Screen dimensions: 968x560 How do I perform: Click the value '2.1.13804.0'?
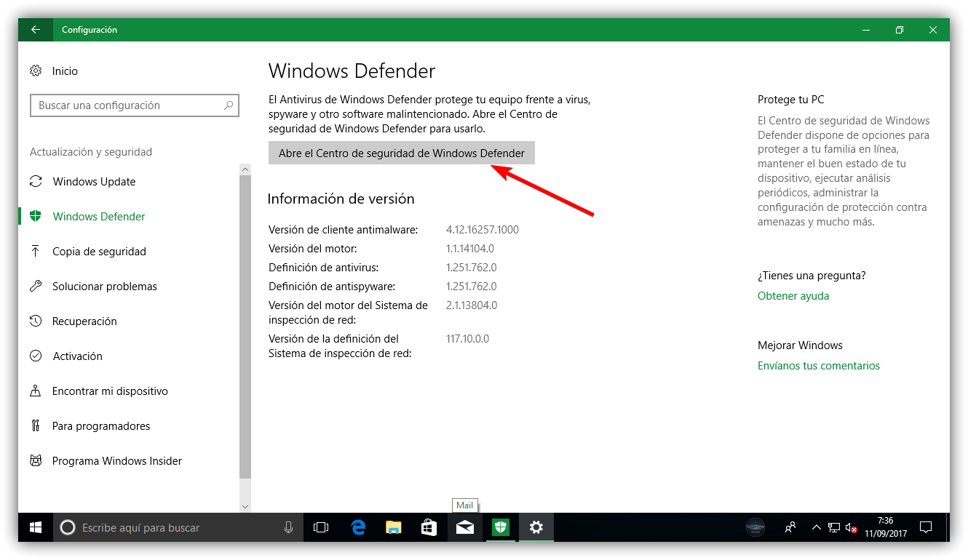coord(472,305)
